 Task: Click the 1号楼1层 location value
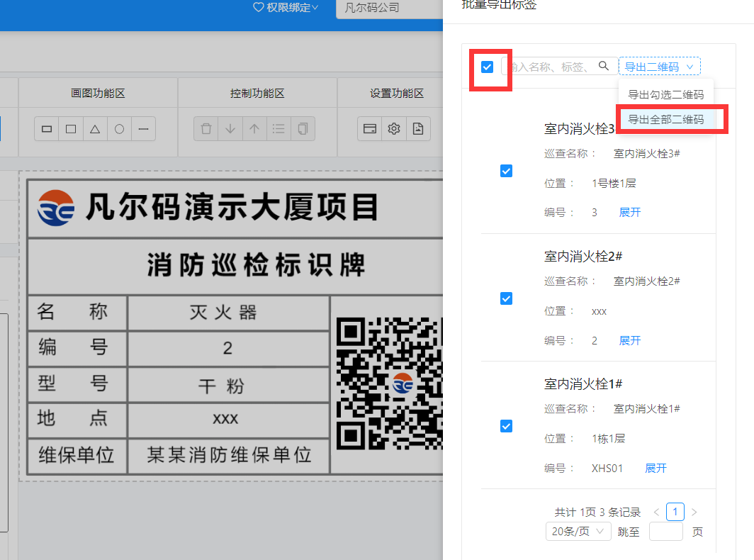[x=614, y=184]
